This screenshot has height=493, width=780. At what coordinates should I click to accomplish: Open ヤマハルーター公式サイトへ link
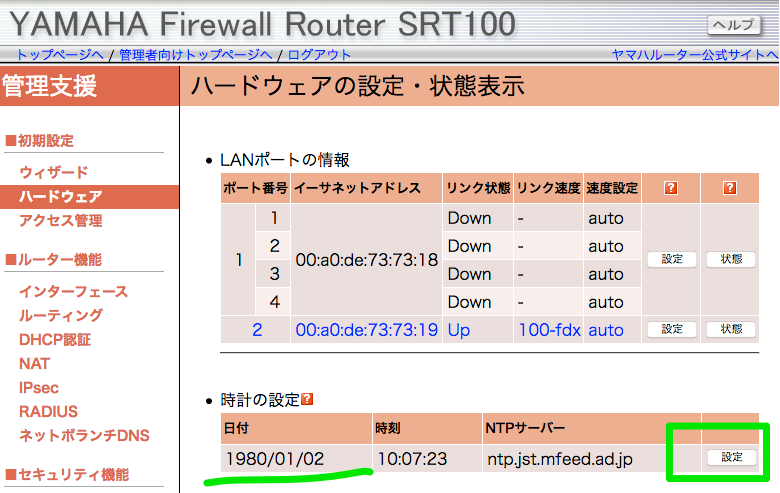tap(695, 55)
